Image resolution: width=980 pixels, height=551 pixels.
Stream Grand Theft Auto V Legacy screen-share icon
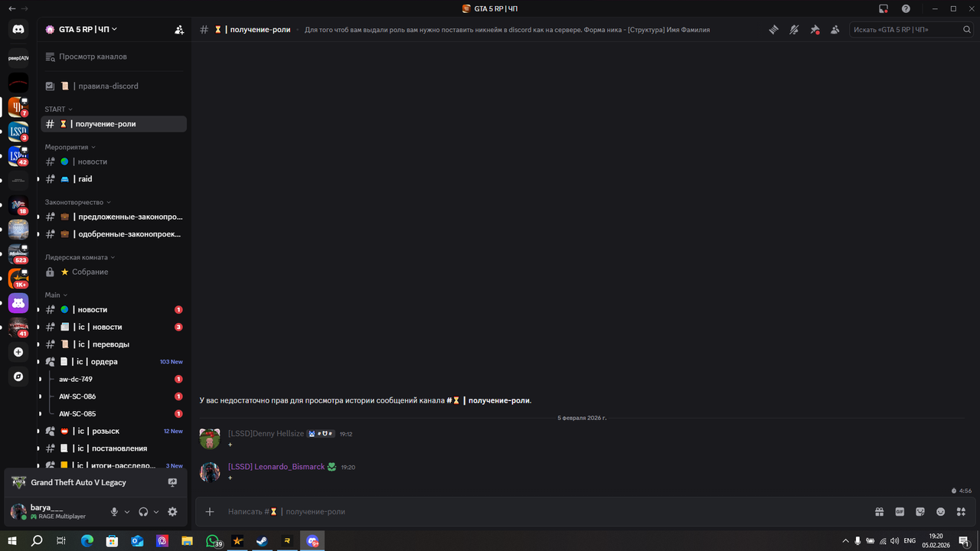point(172,483)
